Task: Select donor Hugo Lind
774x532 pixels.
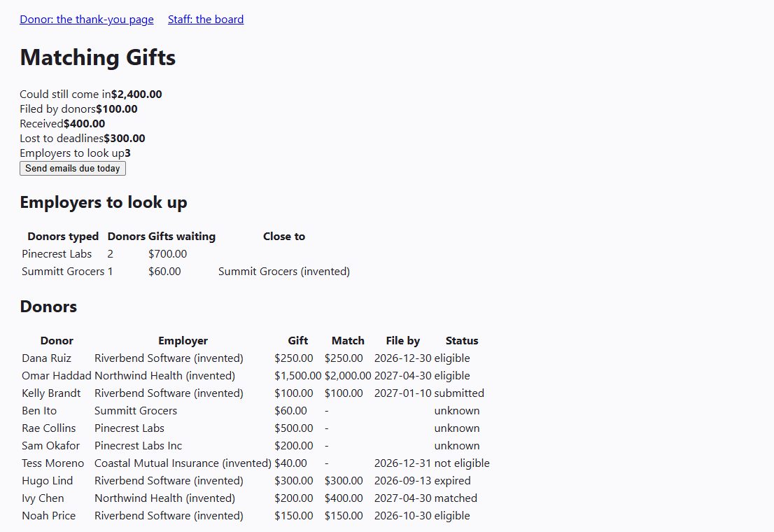Action: 48,481
